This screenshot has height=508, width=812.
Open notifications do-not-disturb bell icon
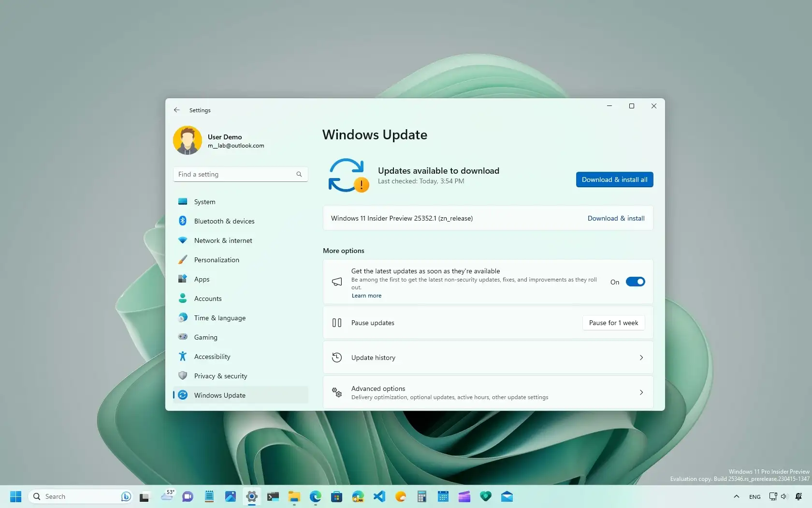[x=798, y=496]
